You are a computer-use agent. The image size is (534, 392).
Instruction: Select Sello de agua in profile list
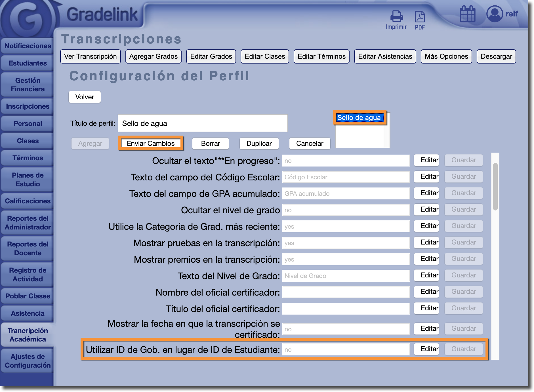pyautogui.click(x=359, y=118)
